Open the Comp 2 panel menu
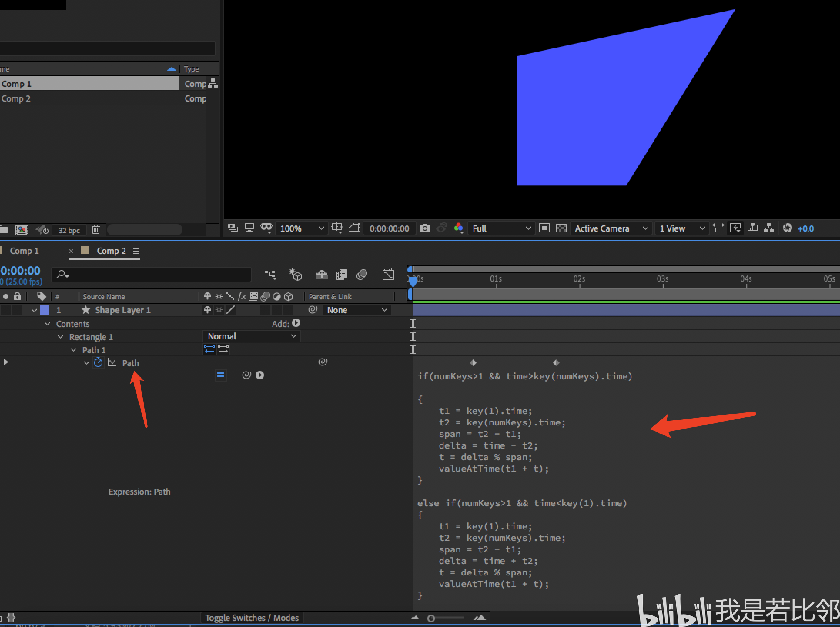 point(136,251)
